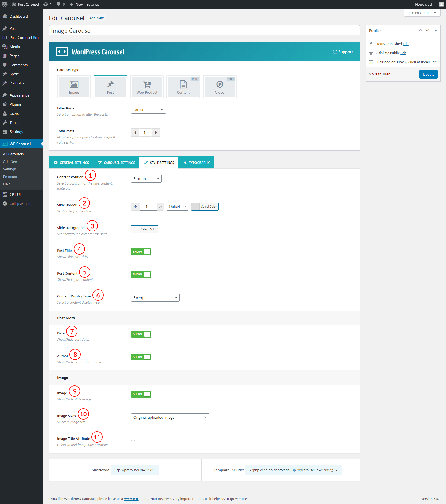The image size is (446, 504).
Task: Open the Carousel Settings tab
Action: point(116,163)
